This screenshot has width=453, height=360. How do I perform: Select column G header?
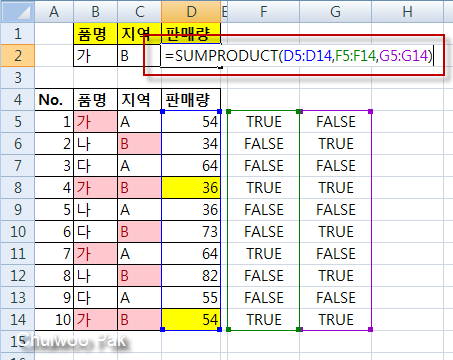335,12
